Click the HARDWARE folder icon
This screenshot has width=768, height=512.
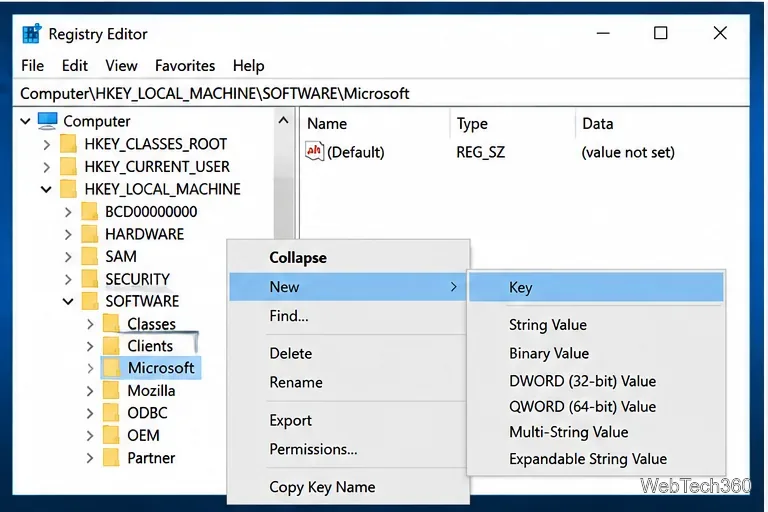(90, 234)
